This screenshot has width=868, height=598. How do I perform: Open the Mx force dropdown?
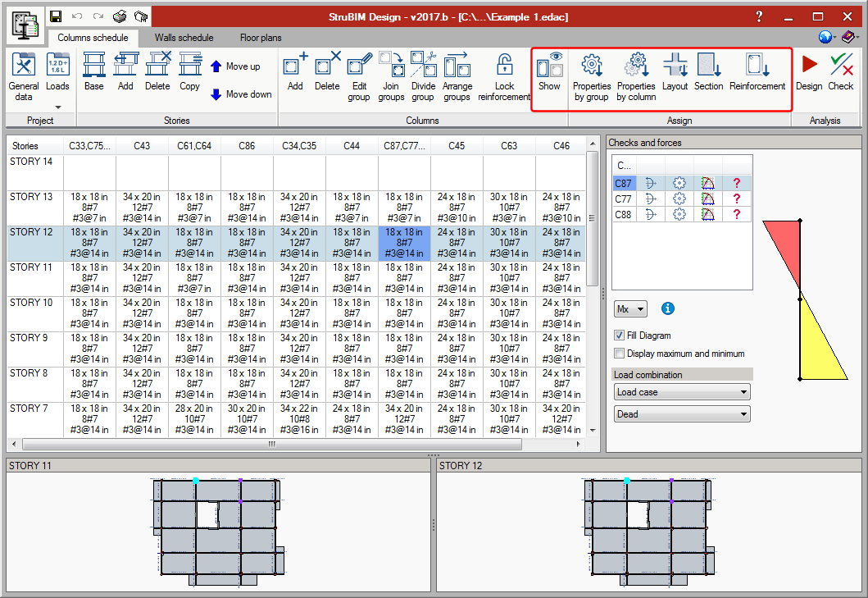(x=630, y=309)
